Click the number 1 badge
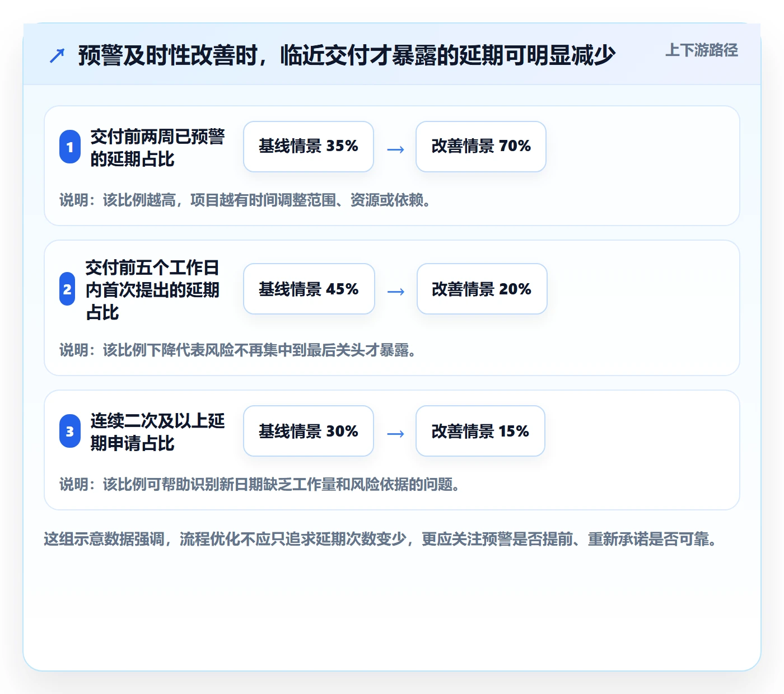 (x=70, y=147)
